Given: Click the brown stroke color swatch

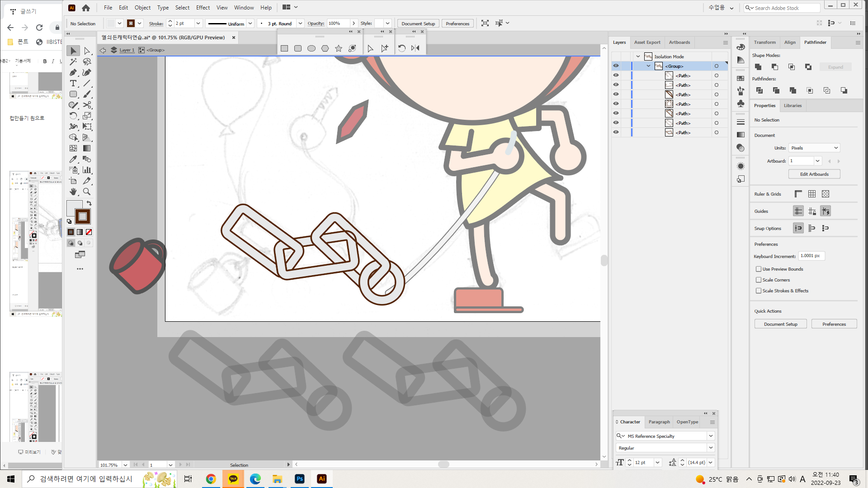Looking at the screenshot, I should pyautogui.click(x=83, y=216).
